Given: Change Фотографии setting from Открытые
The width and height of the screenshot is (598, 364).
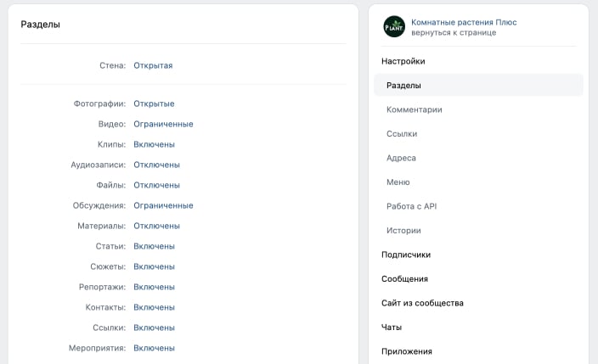Looking at the screenshot, I should (154, 104).
